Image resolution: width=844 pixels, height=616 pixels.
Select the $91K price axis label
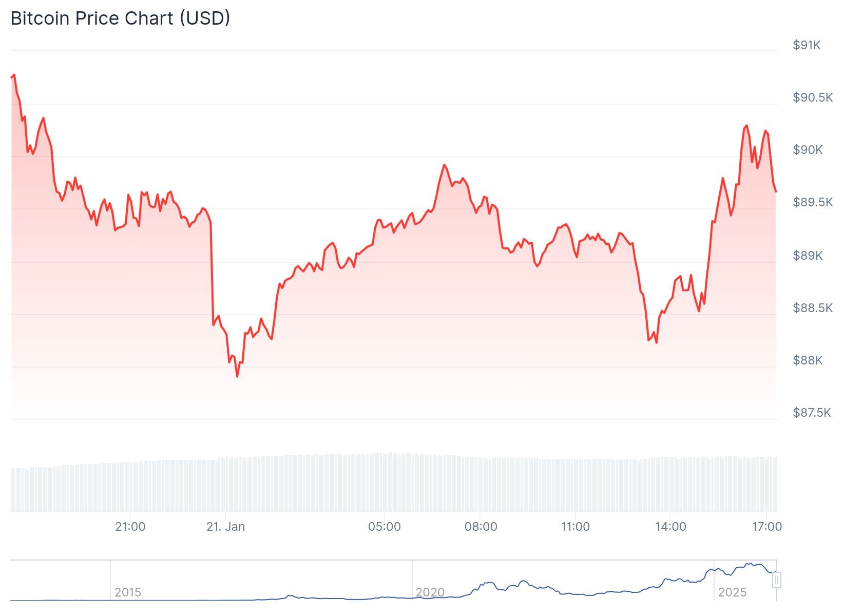tap(807, 45)
